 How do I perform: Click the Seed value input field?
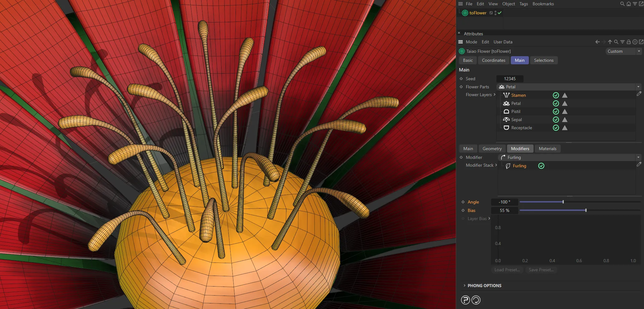click(510, 79)
